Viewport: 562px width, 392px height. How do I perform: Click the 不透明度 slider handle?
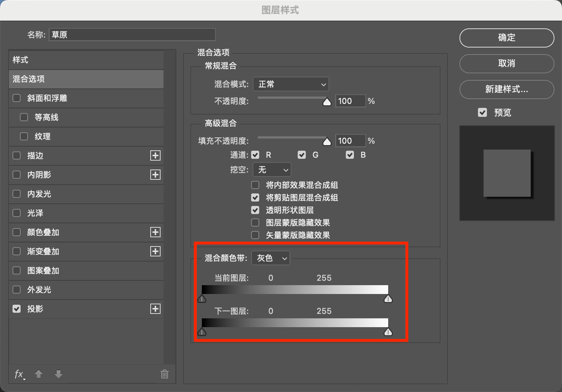[x=327, y=102]
